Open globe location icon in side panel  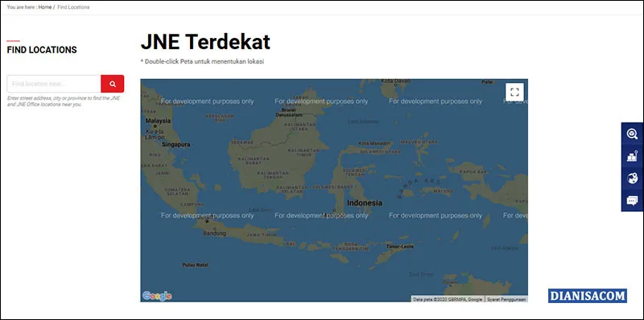(632, 178)
